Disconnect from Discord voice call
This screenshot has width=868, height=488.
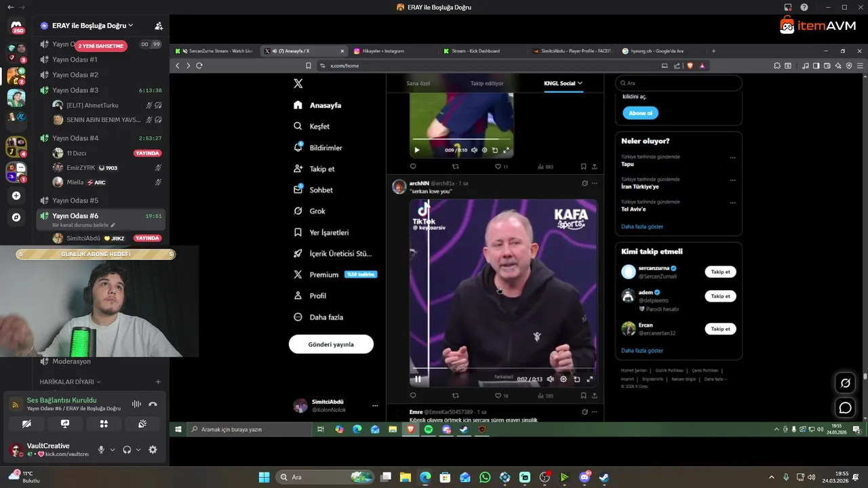click(x=153, y=404)
